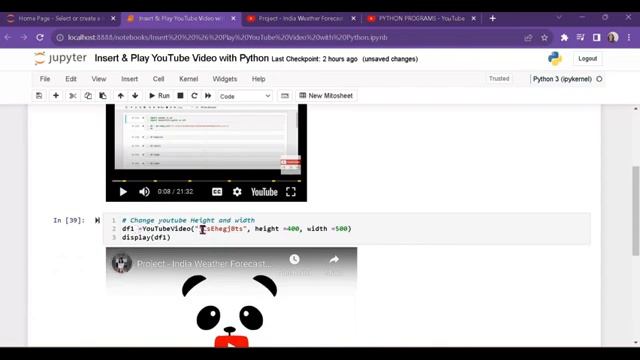Click the Logout button
This screenshot has height=360, width=640.
(x=587, y=59)
